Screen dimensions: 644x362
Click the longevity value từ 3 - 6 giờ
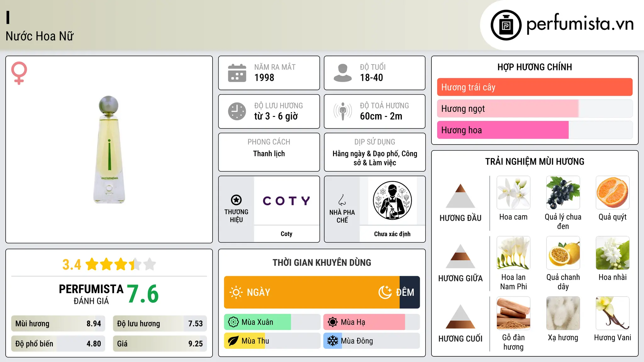coord(276,116)
